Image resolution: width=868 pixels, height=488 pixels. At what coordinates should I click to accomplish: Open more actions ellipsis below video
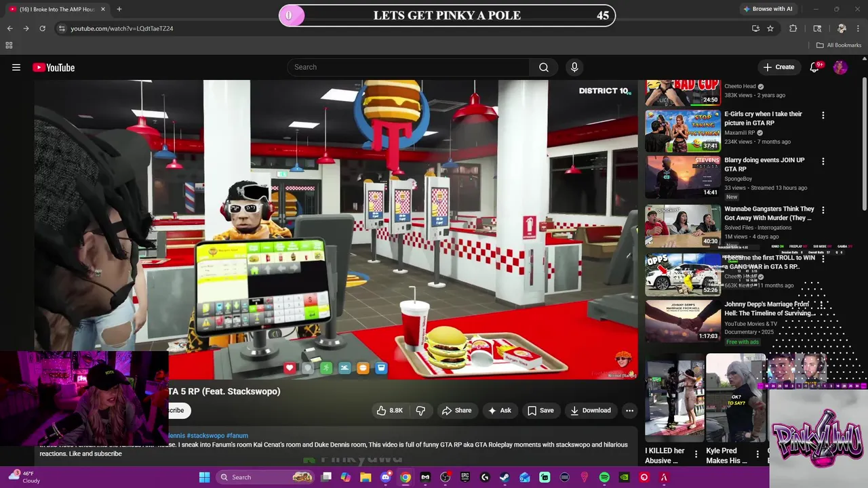point(629,410)
